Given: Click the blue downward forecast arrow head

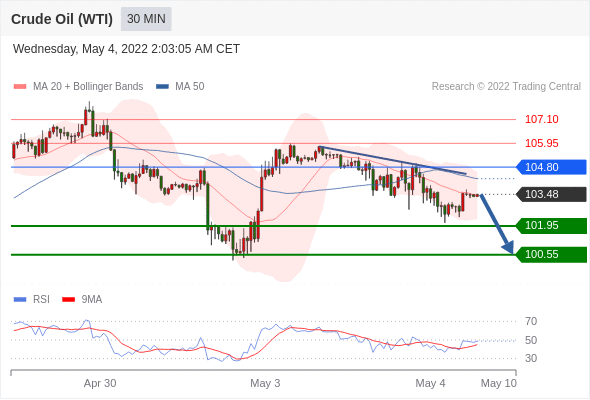Looking at the screenshot, I should coord(508,247).
